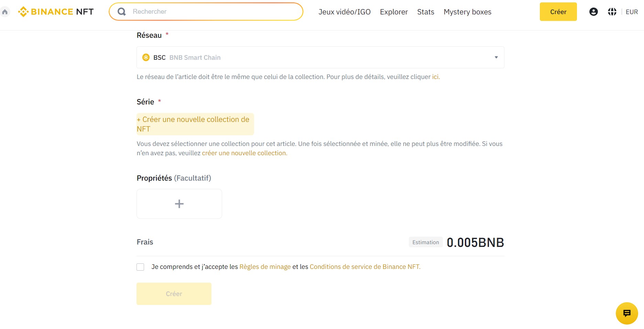Select the Stats menu item
Viewport: 644px width, 329px height.
pyautogui.click(x=425, y=11)
